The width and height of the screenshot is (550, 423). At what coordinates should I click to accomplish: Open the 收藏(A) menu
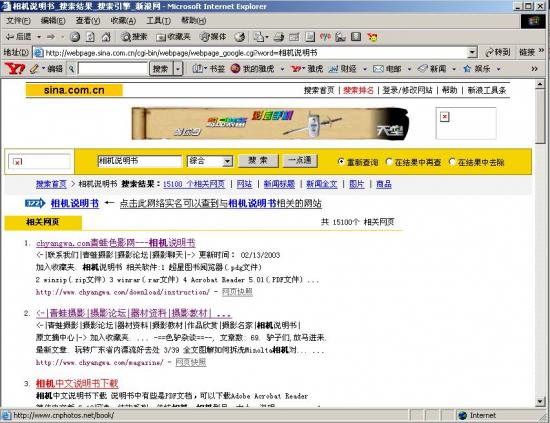[x=123, y=21]
